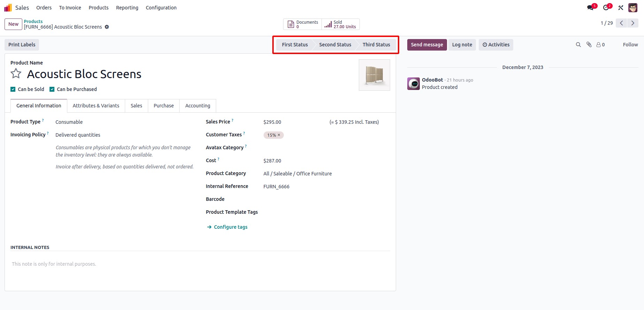Click the Send message button
Image resolution: width=644 pixels, height=310 pixels.
[427, 45]
